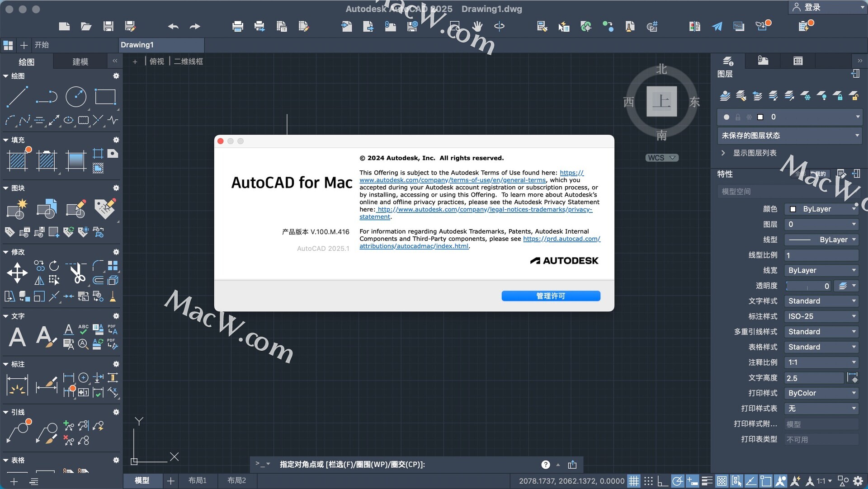Toggle lineweight display in status bar
This screenshot has height=489, width=868.
tap(707, 481)
